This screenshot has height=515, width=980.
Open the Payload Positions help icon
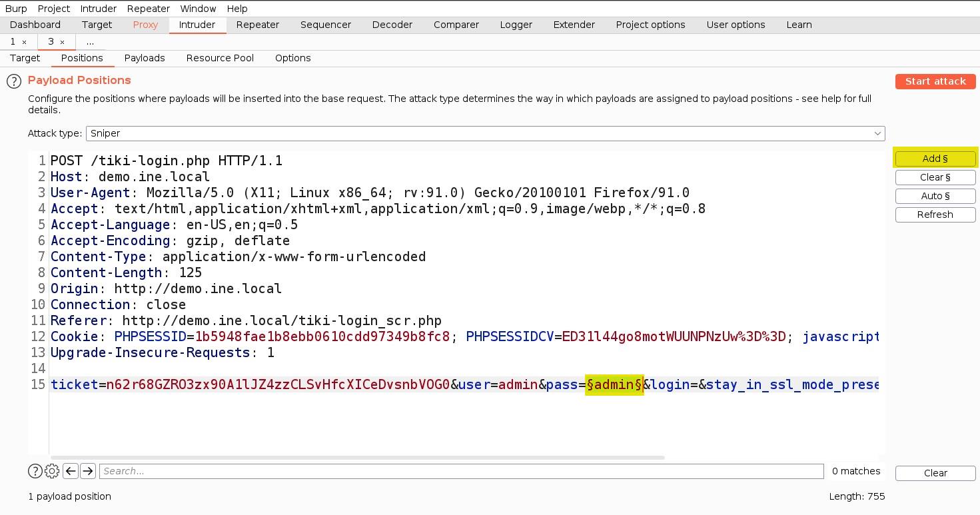point(14,81)
